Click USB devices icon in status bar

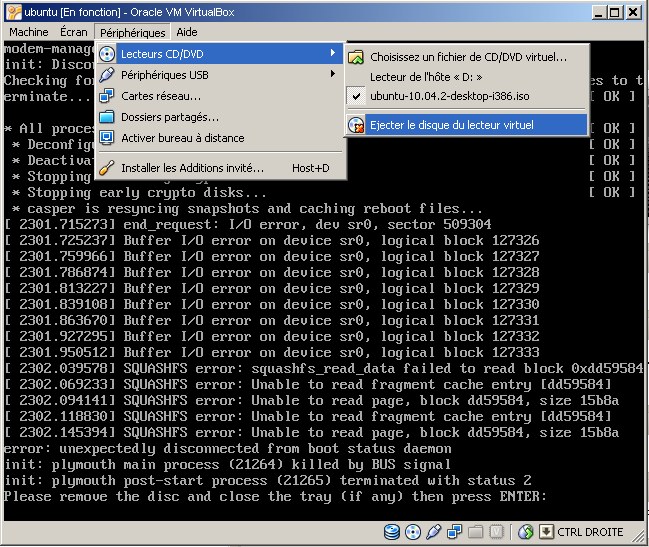[433, 532]
